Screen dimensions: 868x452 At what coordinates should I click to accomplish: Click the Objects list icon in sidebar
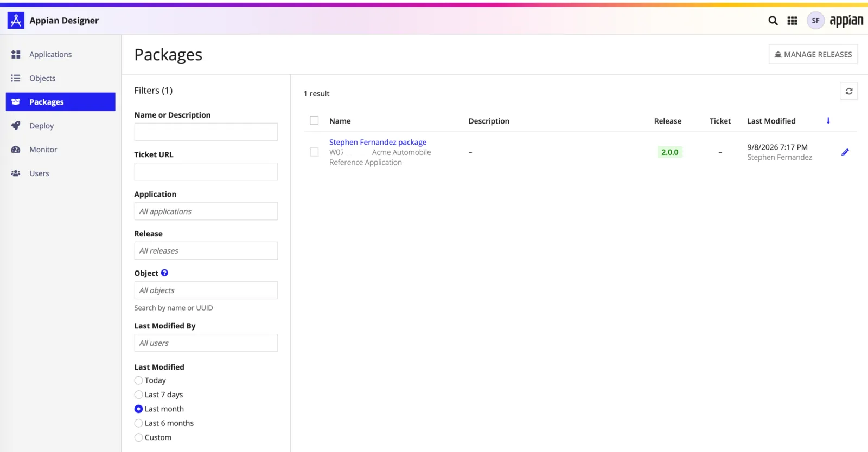point(16,78)
